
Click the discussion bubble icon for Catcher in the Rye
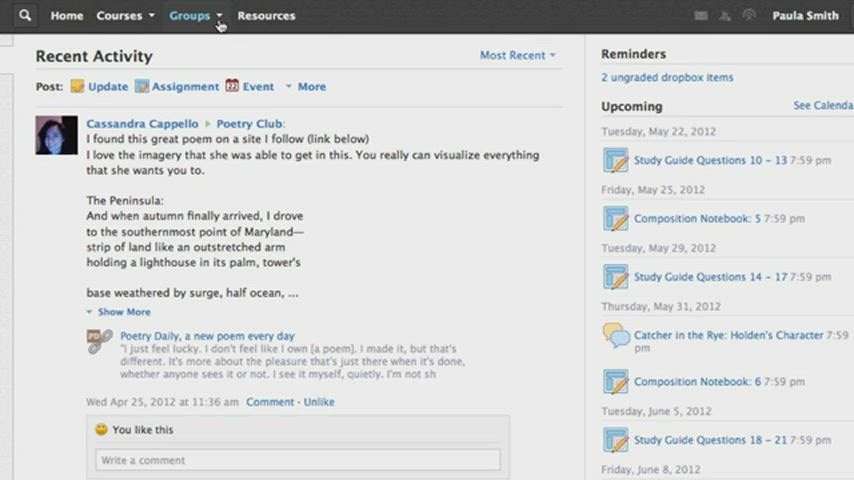click(615, 335)
